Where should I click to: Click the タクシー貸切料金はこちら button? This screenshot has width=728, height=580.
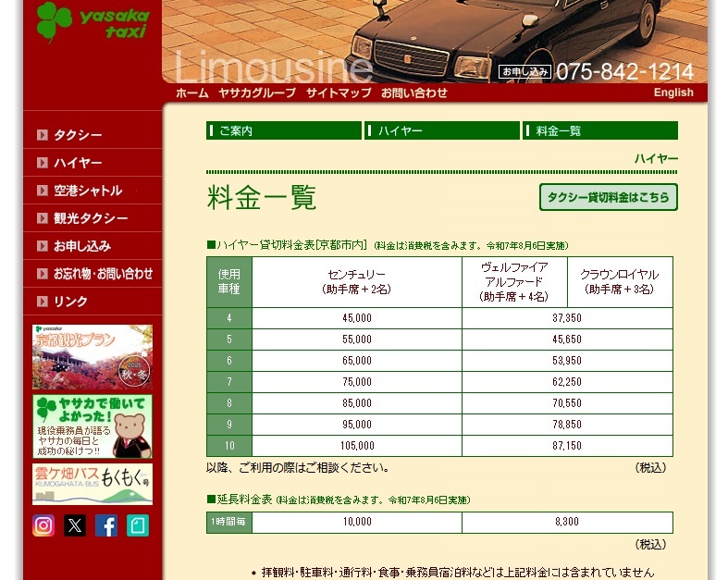click(x=609, y=197)
